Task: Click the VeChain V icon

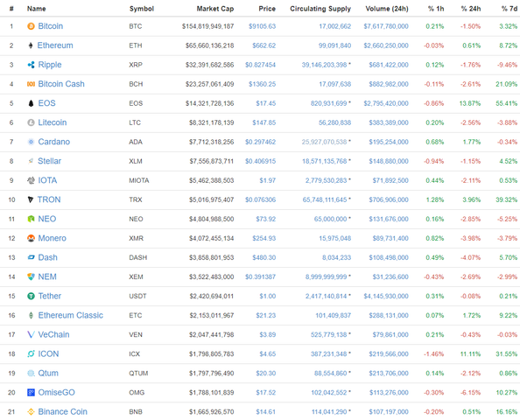Action: pos(31,334)
